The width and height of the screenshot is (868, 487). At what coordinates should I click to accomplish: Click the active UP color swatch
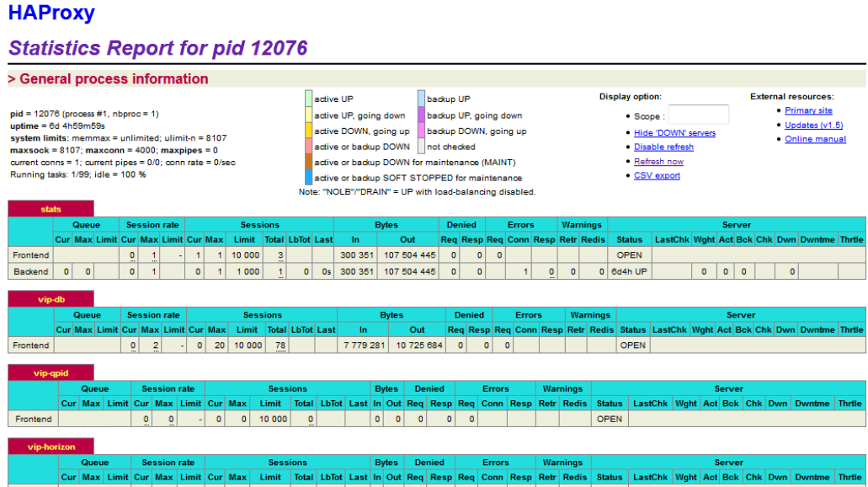tap(308, 99)
